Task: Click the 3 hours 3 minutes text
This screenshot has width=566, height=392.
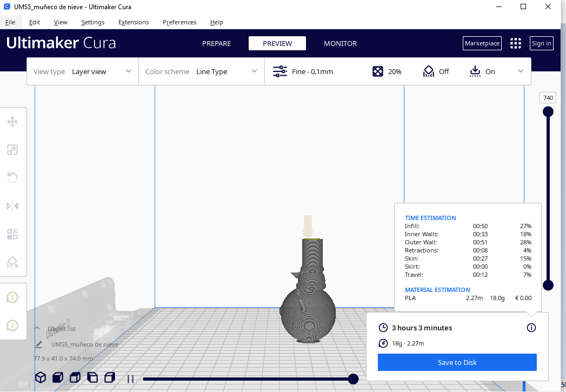Action: [x=422, y=328]
